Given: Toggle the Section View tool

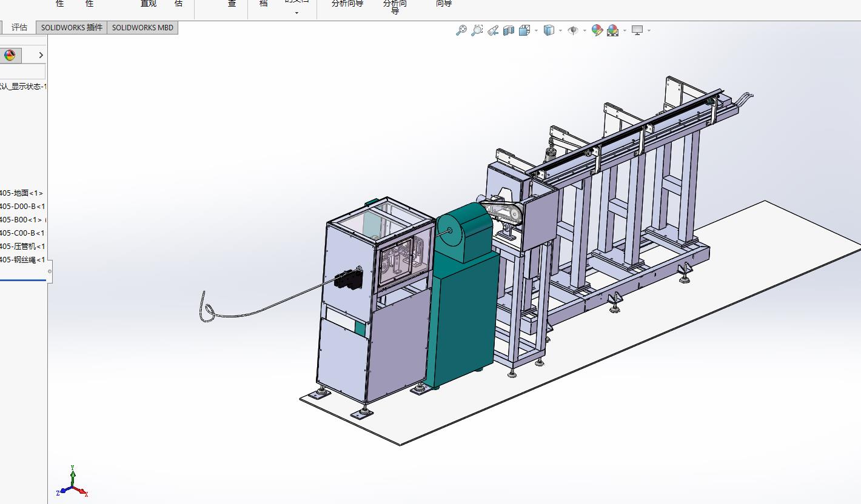Looking at the screenshot, I should tap(509, 30).
